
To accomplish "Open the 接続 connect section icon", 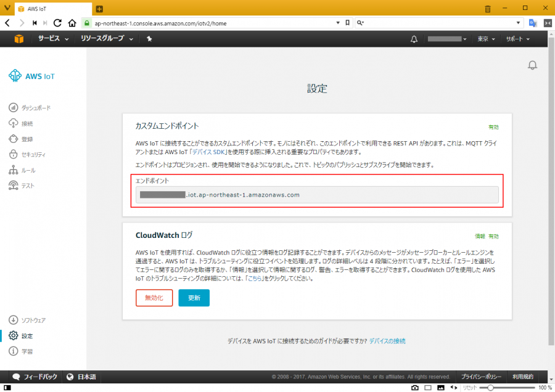I will click(x=13, y=123).
